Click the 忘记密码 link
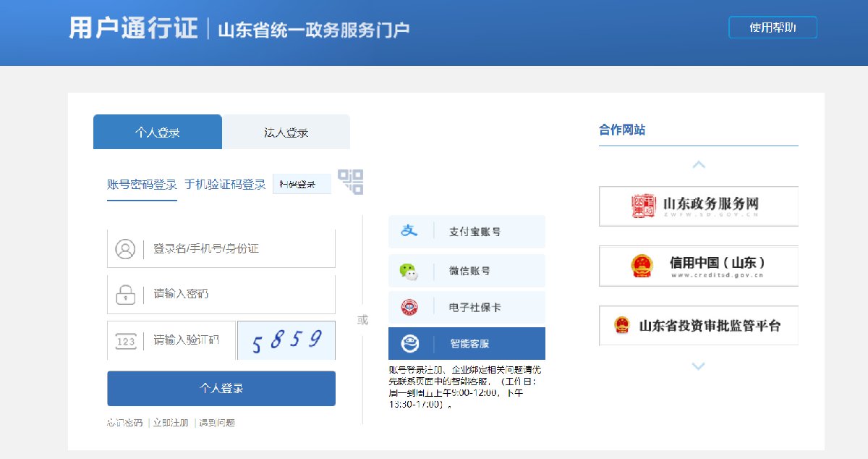The height and width of the screenshot is (459, 868). tap(124, 423)
